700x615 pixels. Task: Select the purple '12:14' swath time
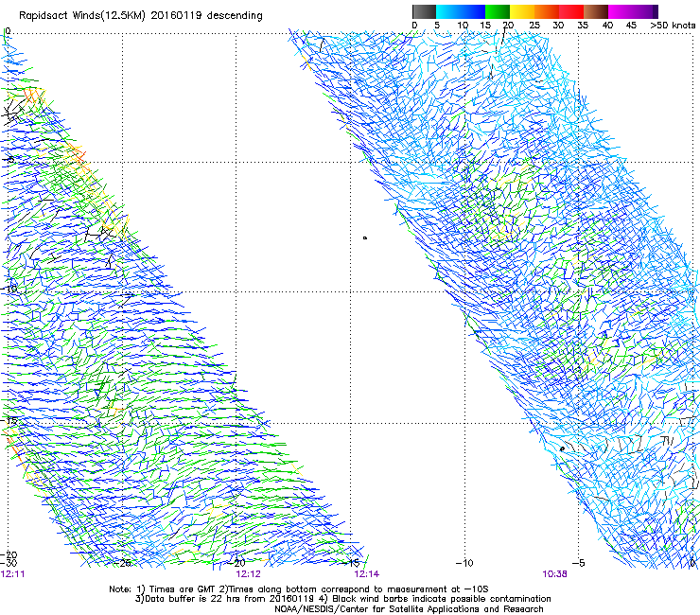click(366, 574)
